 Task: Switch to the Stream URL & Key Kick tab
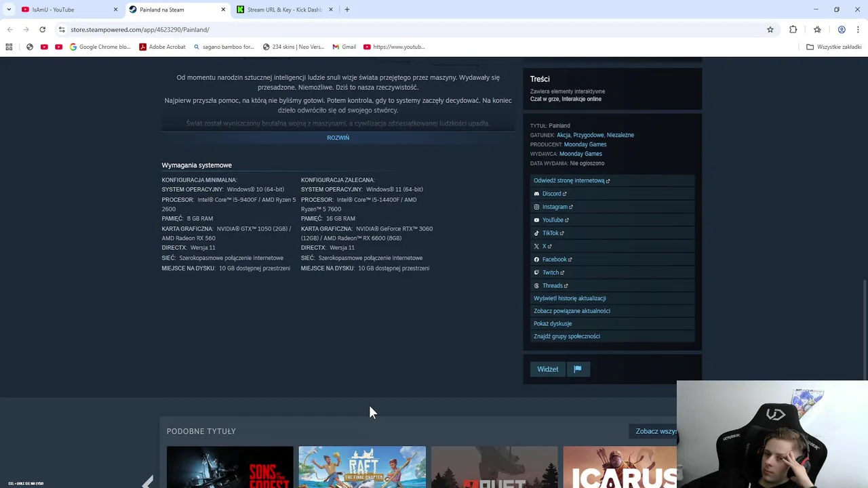pos(284,9)
